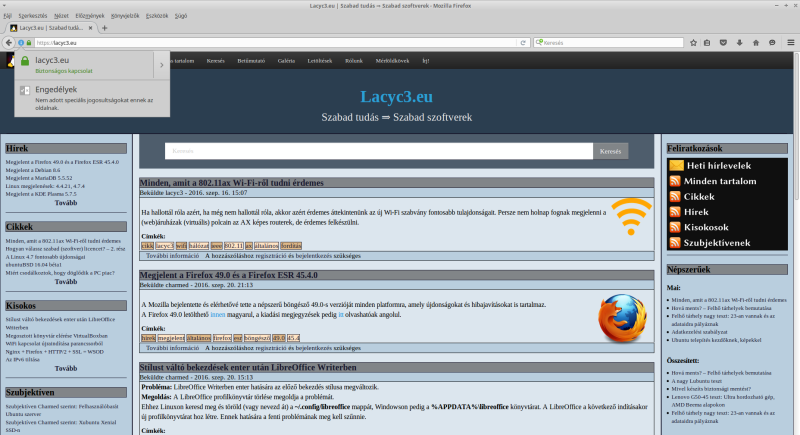800x435 pixels.
Task: Click the RSS icon beside Szubjektívenek
Action: 675,243
